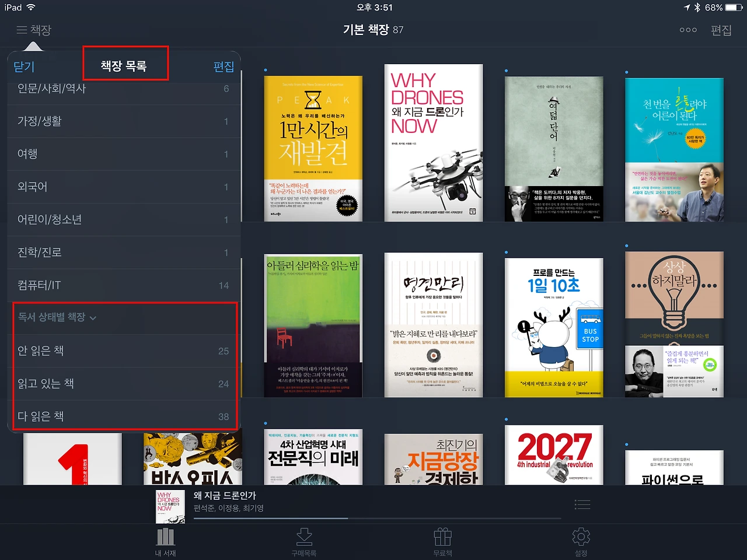Open the 천번을 흔들려야 어른이 된다 book
Screen dimensions: 747x560
click(675, 150)
